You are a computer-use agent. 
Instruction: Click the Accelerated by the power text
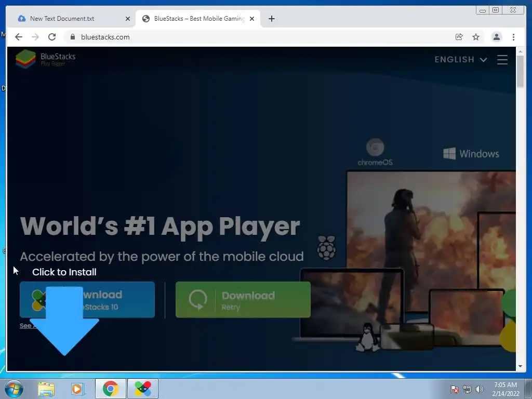click(162, 257)
